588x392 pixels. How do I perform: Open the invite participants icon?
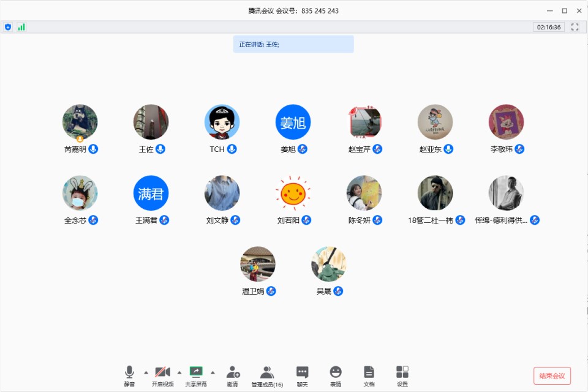pos(233,372)
